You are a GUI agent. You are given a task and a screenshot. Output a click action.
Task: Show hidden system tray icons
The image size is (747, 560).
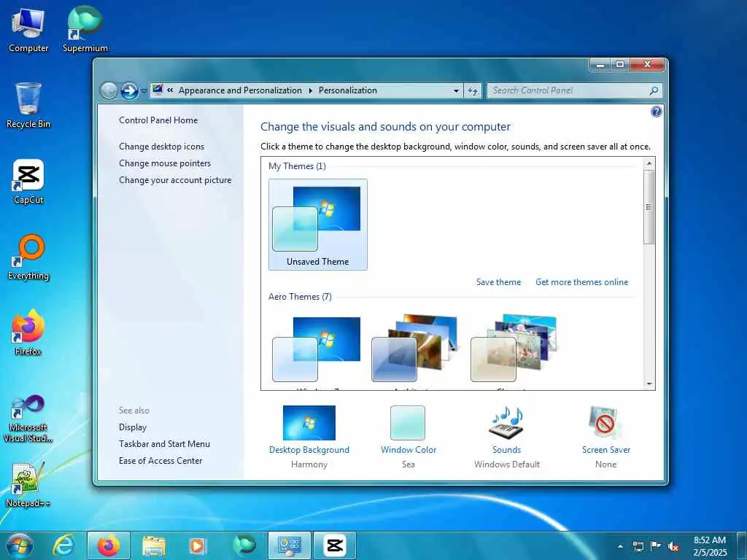pos(620,546)
